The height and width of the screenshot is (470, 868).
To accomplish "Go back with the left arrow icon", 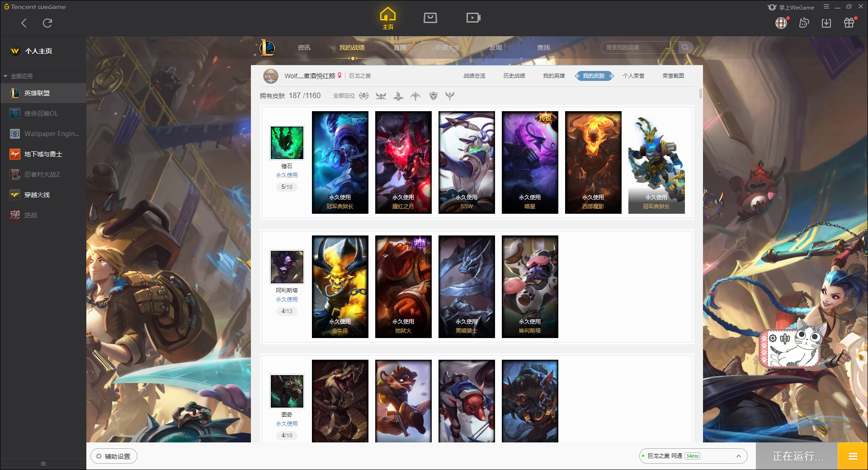I will click(24, 23).
